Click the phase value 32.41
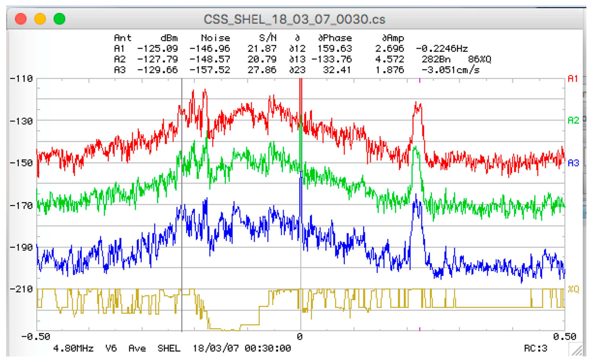The image size is (591, 364). (337, 70)
